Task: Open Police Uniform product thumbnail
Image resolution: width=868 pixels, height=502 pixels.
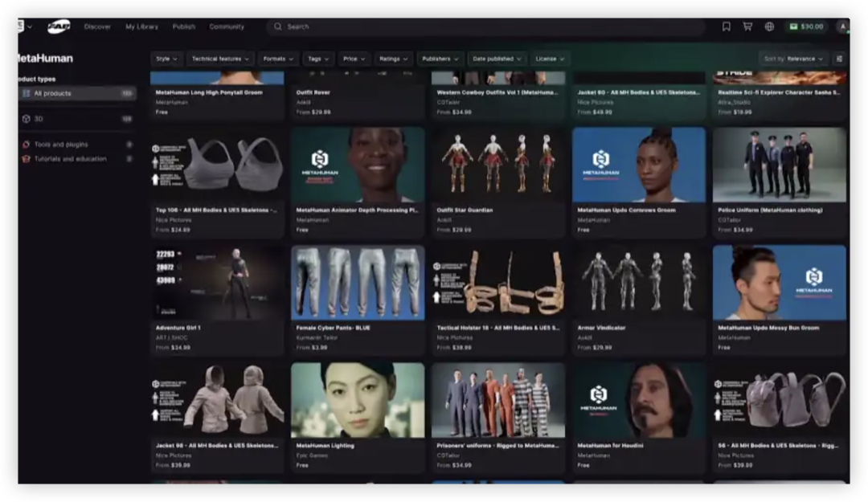Action: pyautogui.click(x=780, y=165)
